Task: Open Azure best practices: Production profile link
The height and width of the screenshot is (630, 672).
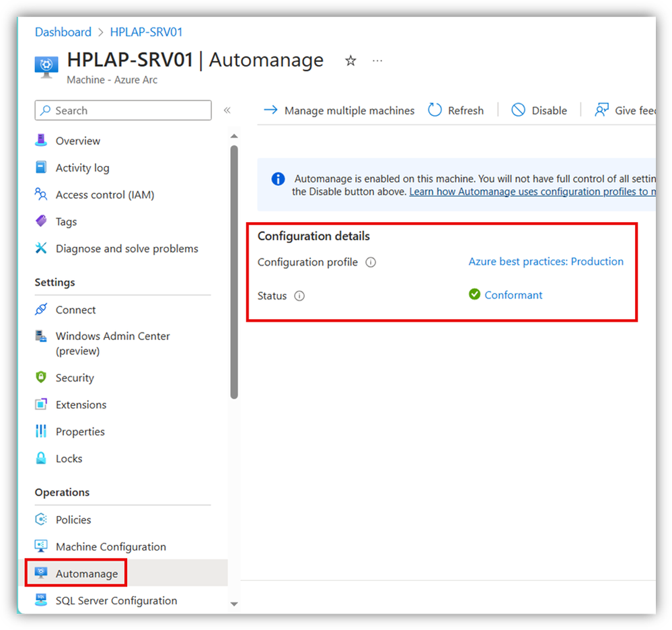Action: tap(546, 262)
